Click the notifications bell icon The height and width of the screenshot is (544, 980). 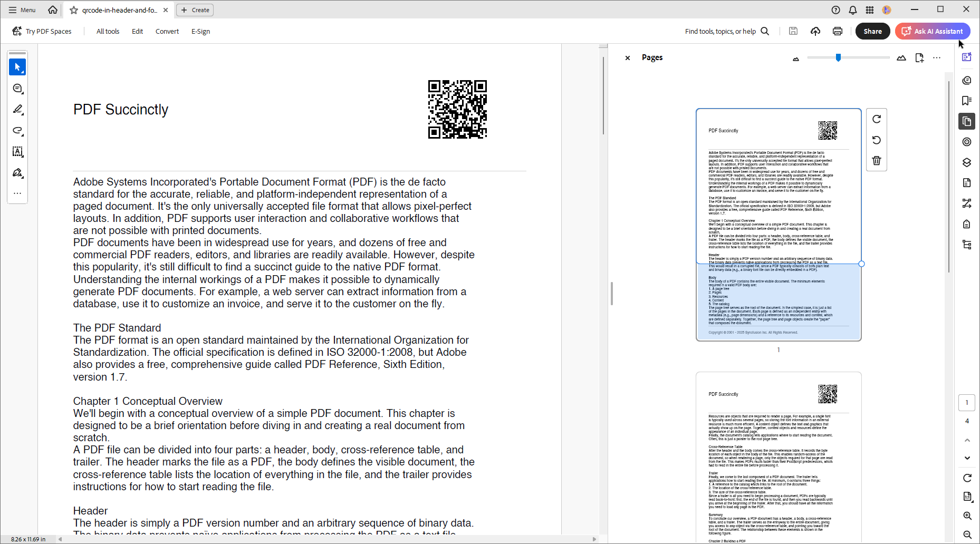point(852,10)
